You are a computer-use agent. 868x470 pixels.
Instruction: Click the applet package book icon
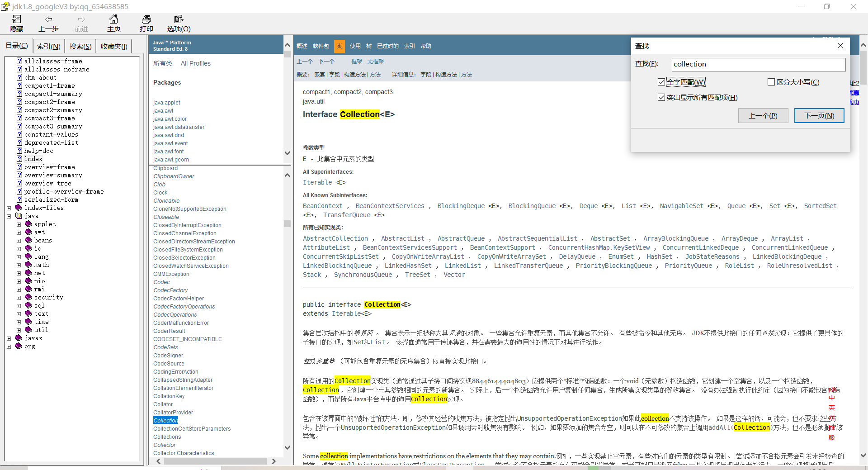tap(28, 224)
